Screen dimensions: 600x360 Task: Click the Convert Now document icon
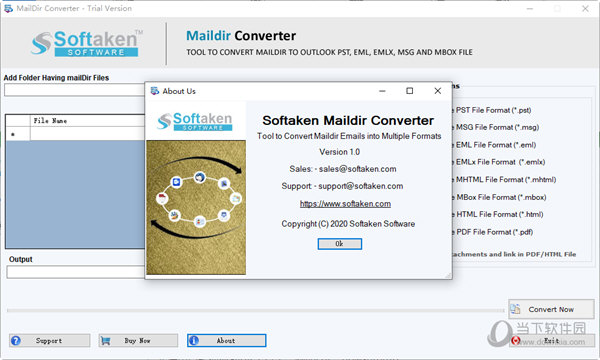coord(515,309)
